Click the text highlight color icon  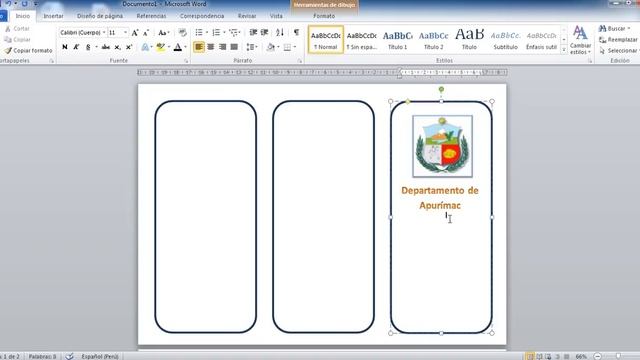pos(161,47)
